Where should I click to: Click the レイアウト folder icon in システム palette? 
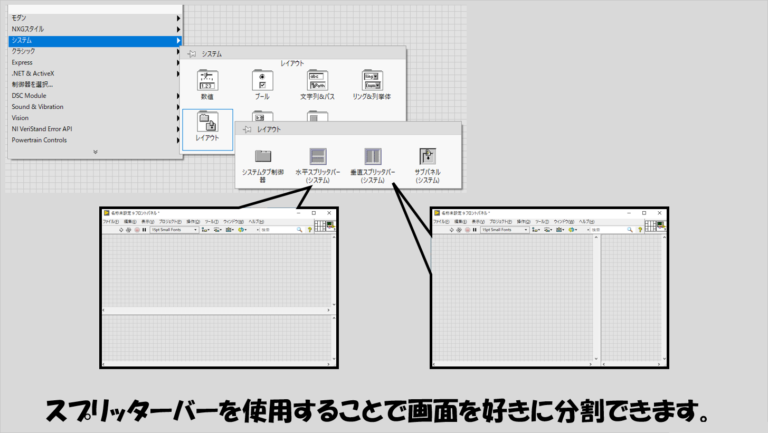coord(208,124)
